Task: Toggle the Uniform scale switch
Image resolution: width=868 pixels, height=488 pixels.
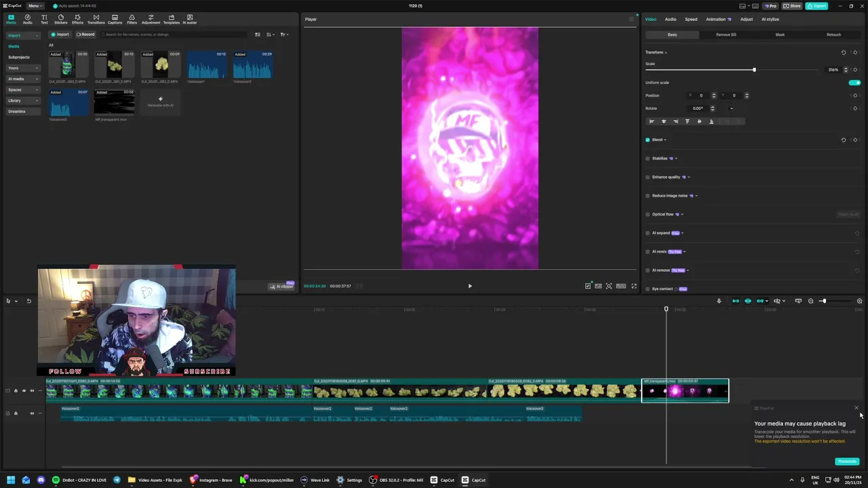Action: (x=854, y=83)
